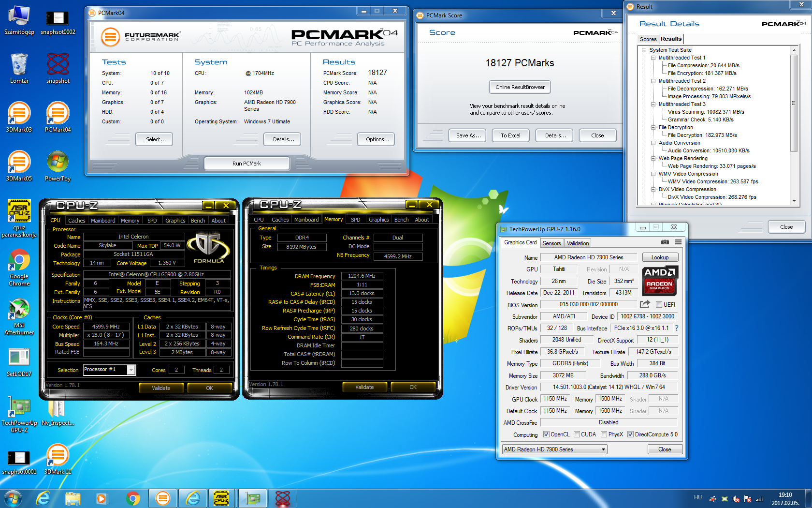Open the SetLOD17 desktop icon

[x=19, y=362]
